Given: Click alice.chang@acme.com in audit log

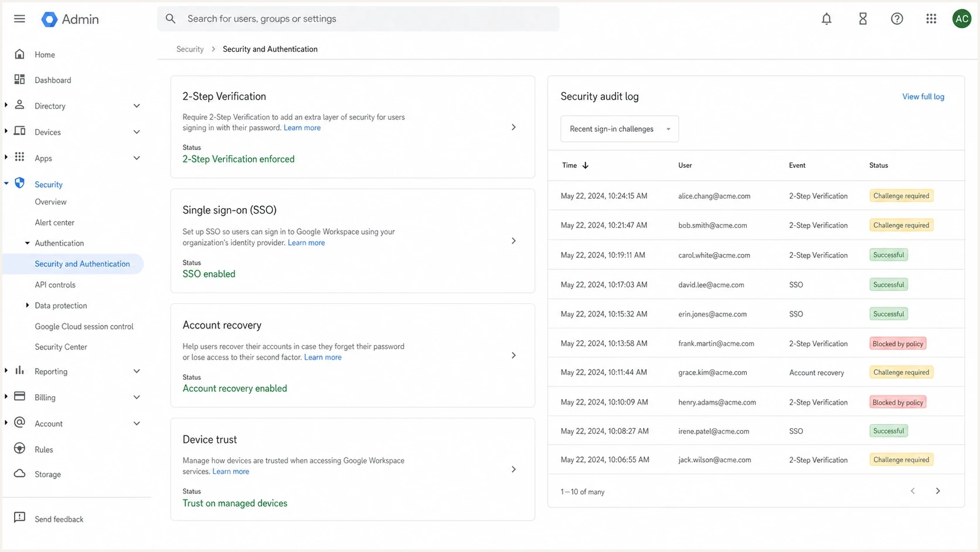Looking at the screenshot, I should coord(714,196).
